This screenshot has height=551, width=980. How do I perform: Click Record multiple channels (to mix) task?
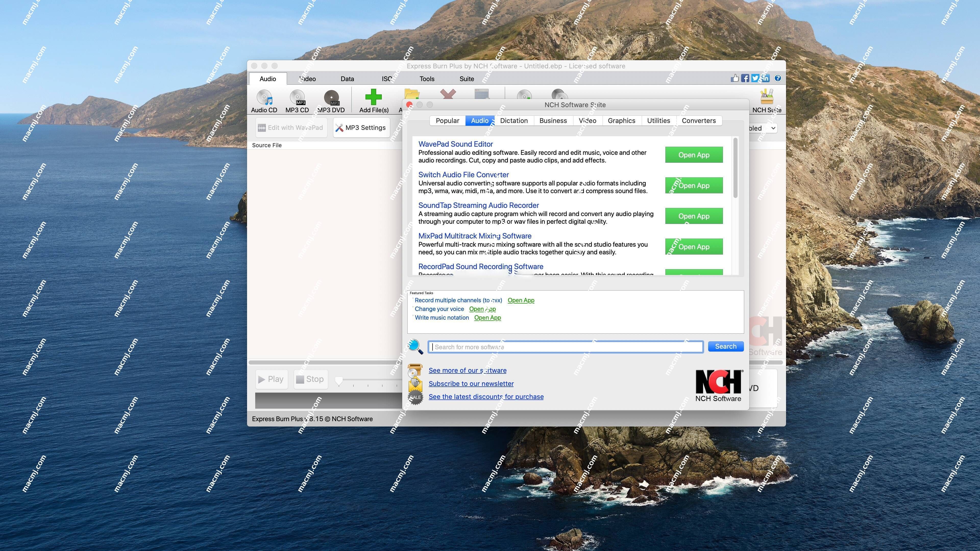(458, 300)
